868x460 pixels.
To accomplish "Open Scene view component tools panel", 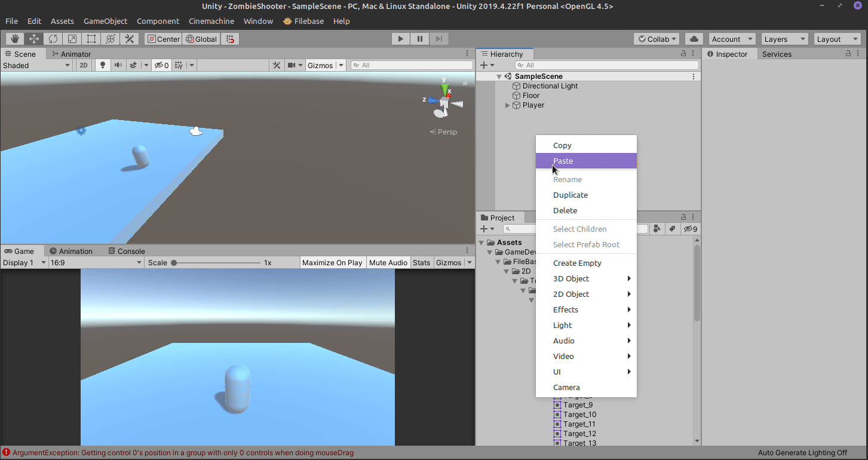I will (277, 65).
